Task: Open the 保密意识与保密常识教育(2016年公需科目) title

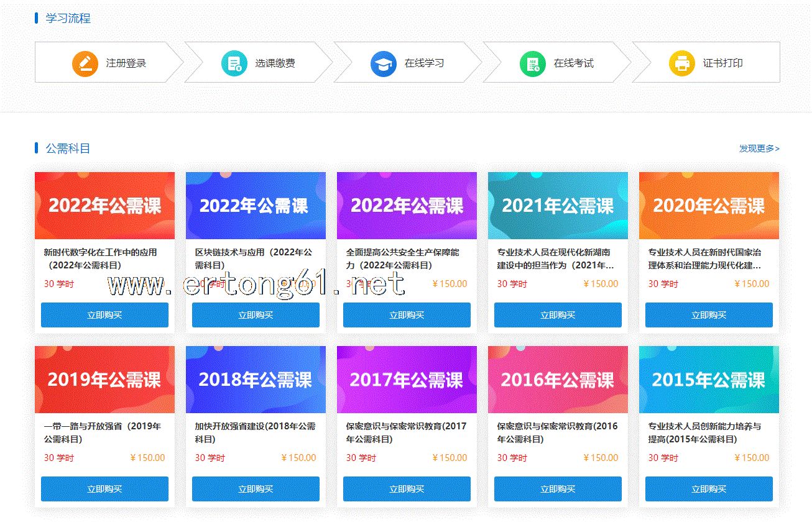Action: point(557,432)
